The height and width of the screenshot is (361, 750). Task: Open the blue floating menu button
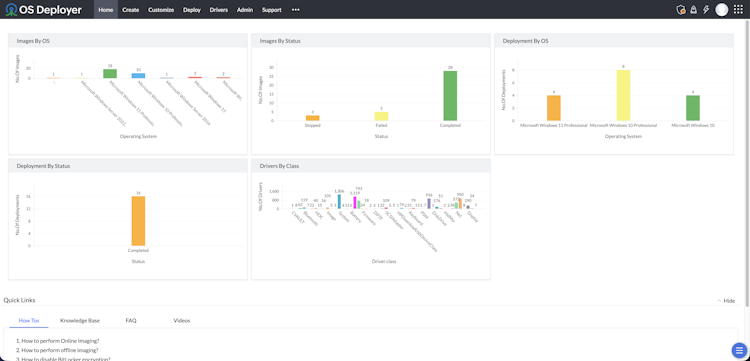739,350
